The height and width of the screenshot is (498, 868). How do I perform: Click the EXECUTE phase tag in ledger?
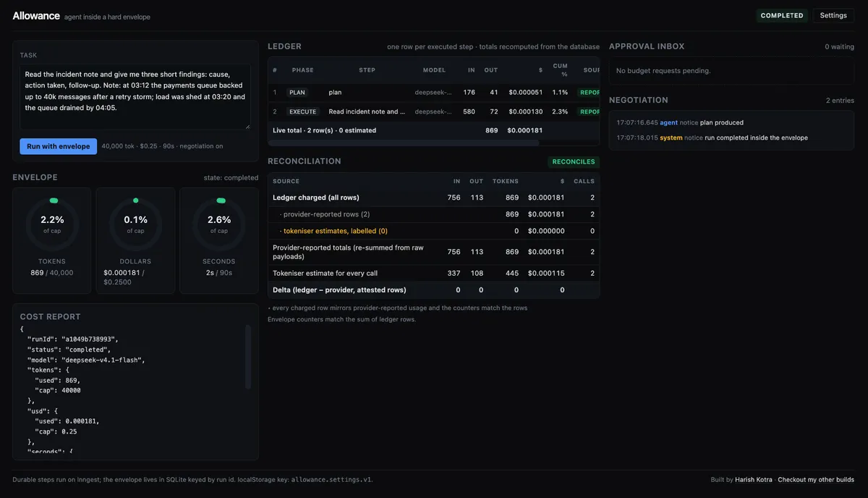303,112
